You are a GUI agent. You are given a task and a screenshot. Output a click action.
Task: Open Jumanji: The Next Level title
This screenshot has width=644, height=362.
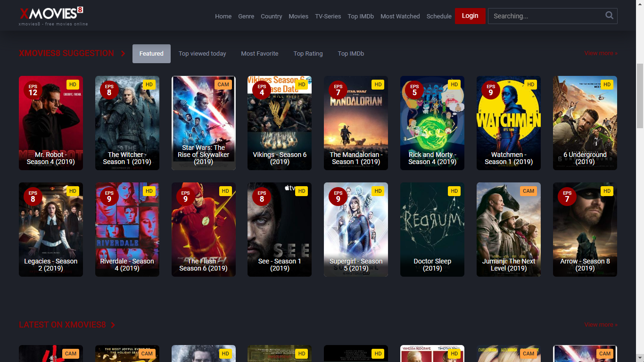[x=509, y=264]
